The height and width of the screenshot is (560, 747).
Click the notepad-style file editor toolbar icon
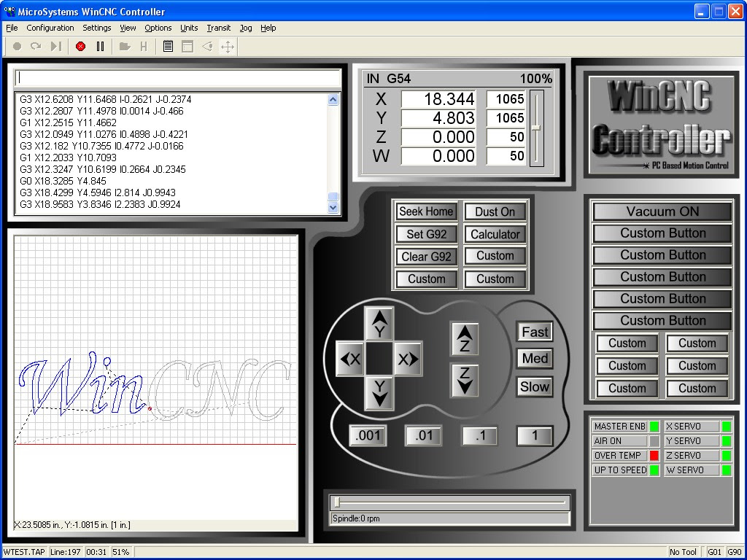169,47
